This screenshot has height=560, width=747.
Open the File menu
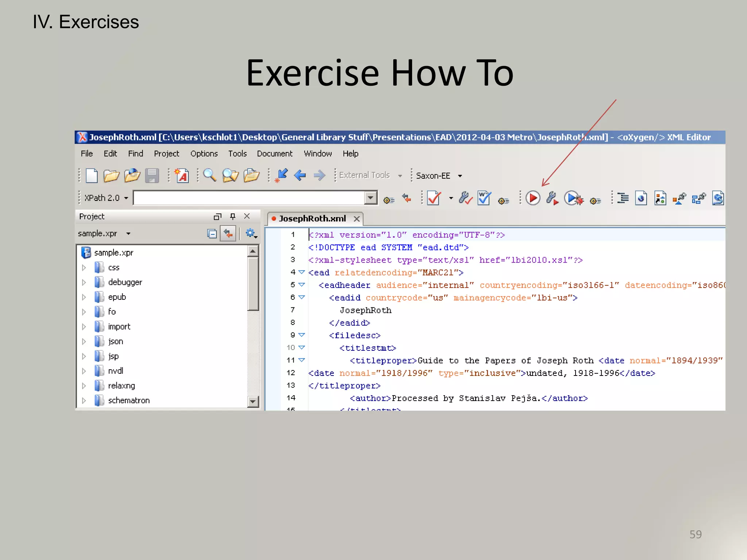click(x=86, y=153)
